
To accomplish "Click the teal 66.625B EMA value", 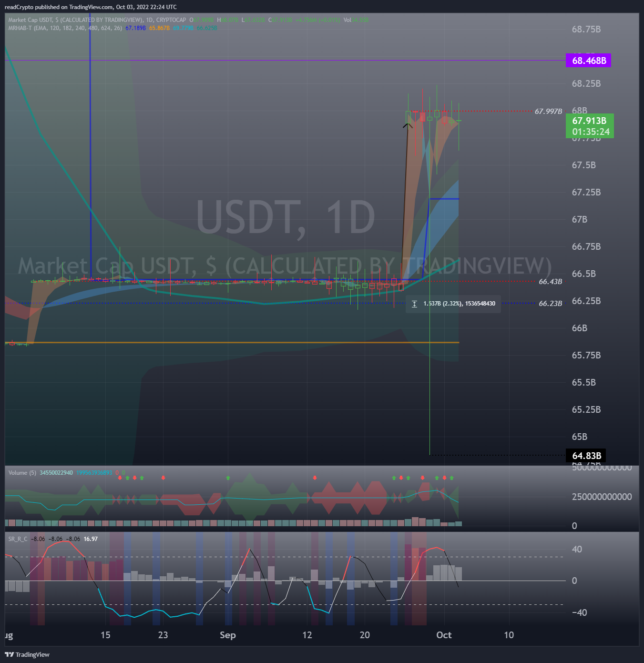I will click(206, 28).
